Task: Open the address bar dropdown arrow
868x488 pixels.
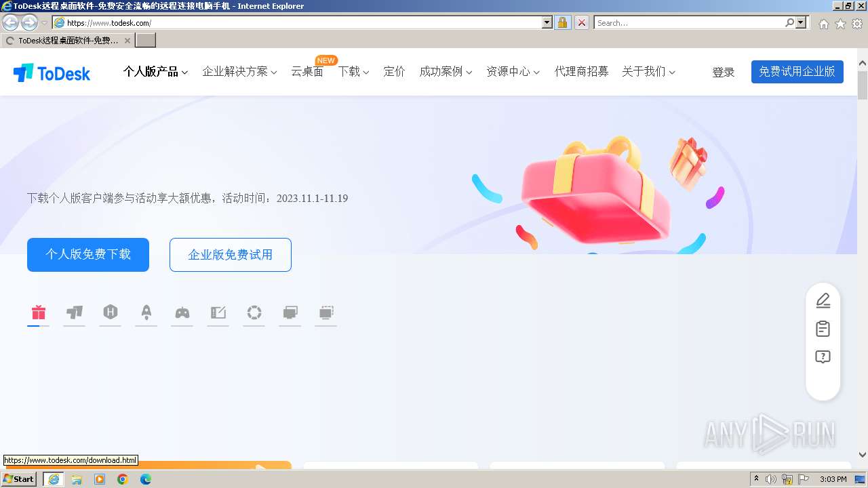Action: tap(547, 22)
